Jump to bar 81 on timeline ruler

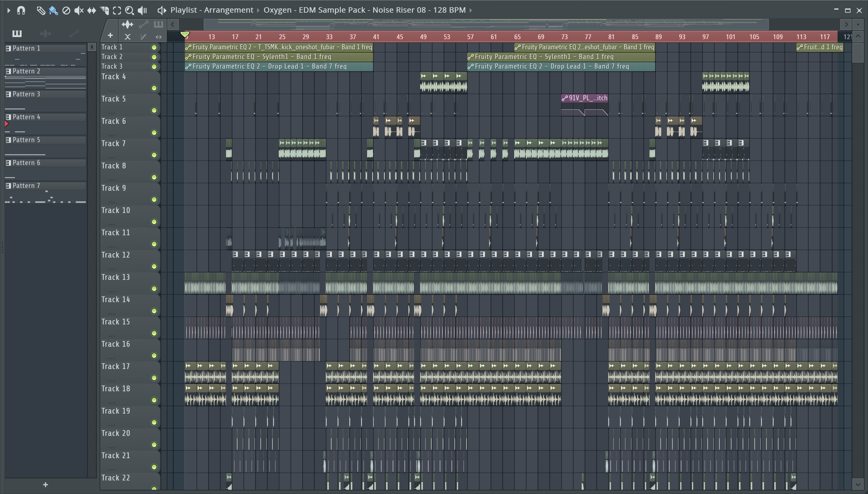point(611,37)
